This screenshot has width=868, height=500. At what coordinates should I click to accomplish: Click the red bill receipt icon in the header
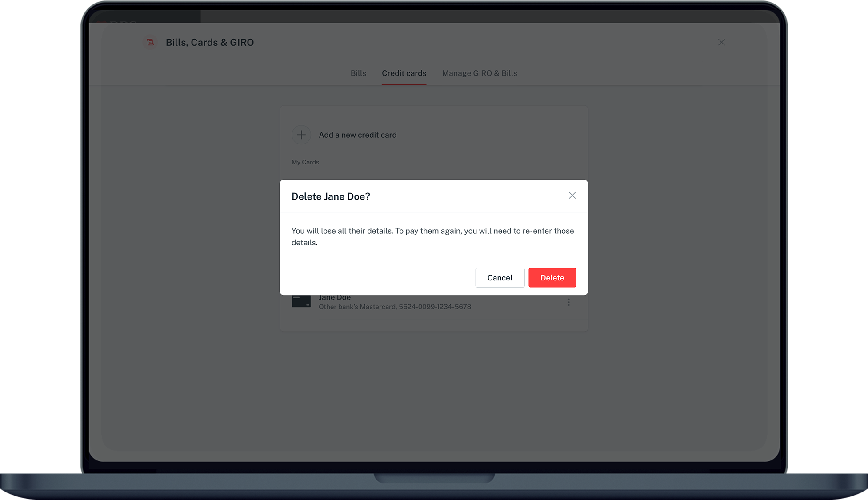point(150,42)
